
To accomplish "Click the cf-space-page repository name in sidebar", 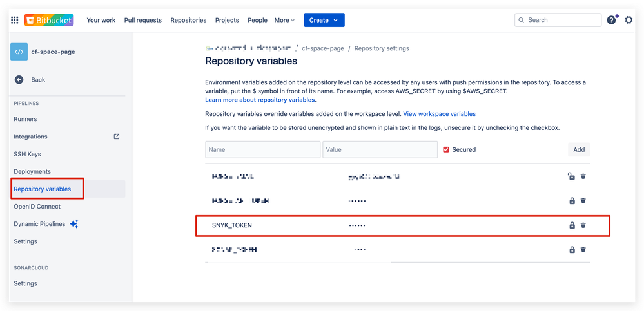I will tap(53, 52).
